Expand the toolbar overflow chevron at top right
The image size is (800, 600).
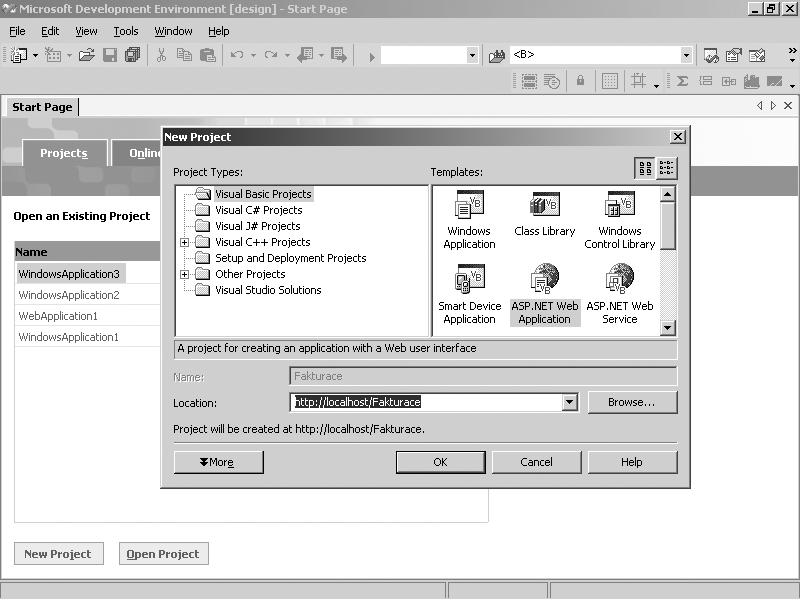pos(792,55)
